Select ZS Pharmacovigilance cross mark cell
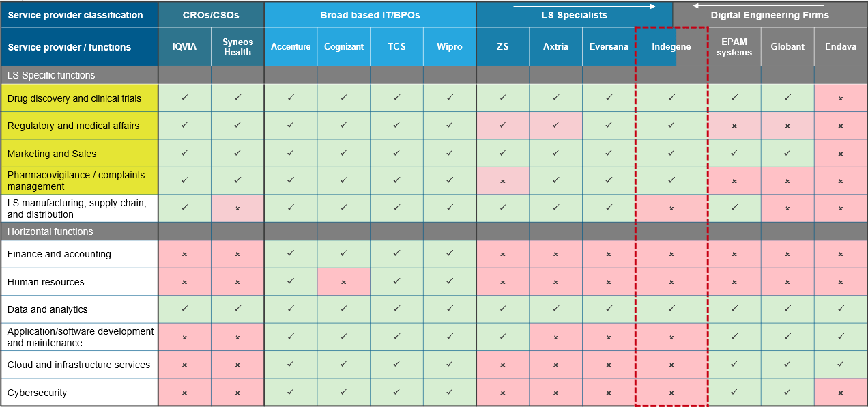Viewport: 868px width, 407px height. point(503,181)
